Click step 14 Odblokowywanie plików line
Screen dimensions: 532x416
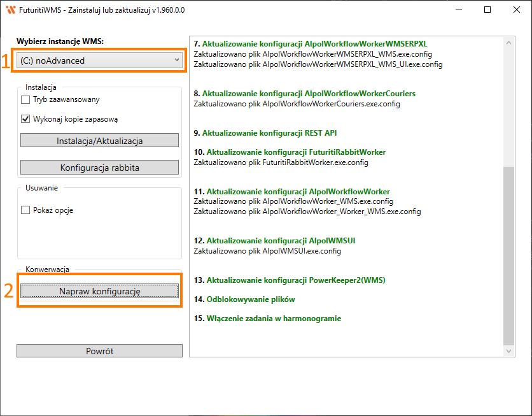pos(244,299)
